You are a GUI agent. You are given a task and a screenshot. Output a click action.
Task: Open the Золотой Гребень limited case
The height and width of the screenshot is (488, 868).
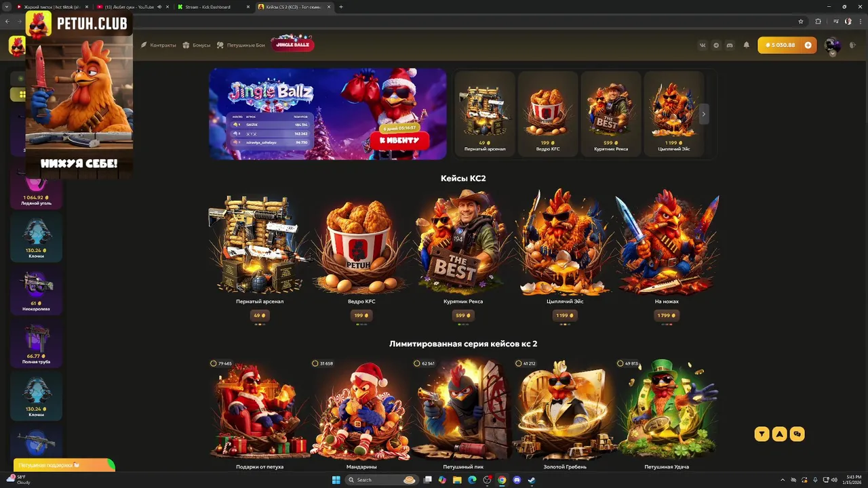tap(565, 413)
